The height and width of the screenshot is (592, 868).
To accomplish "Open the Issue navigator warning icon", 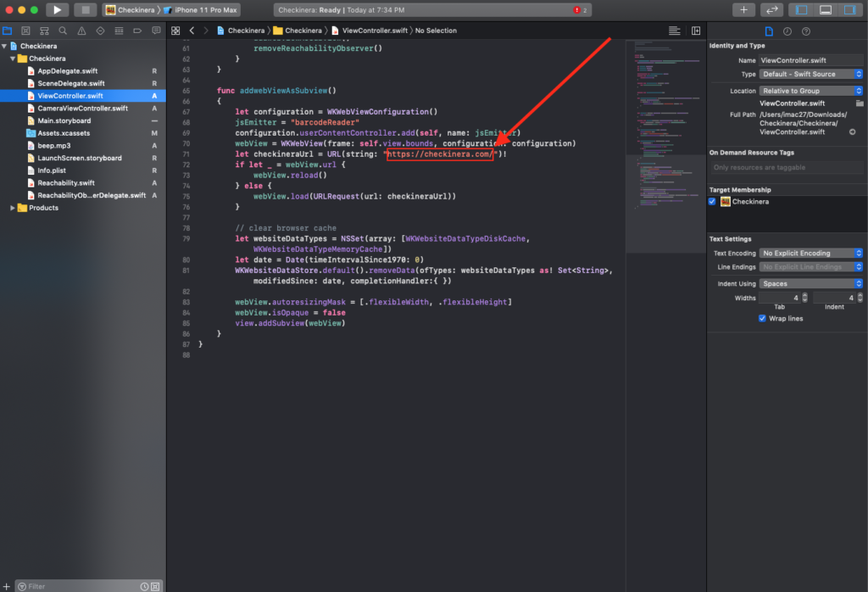I will [x=81, y=31].
